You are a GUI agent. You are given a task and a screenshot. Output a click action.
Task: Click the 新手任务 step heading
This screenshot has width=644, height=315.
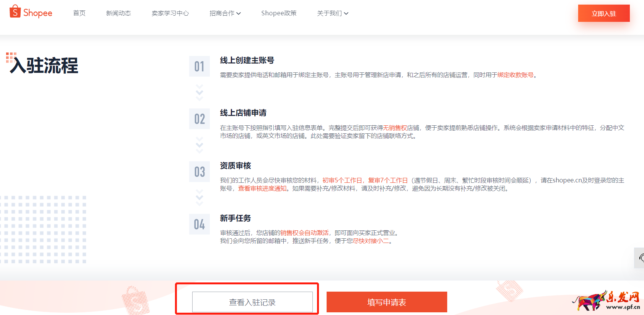(235, 218)
